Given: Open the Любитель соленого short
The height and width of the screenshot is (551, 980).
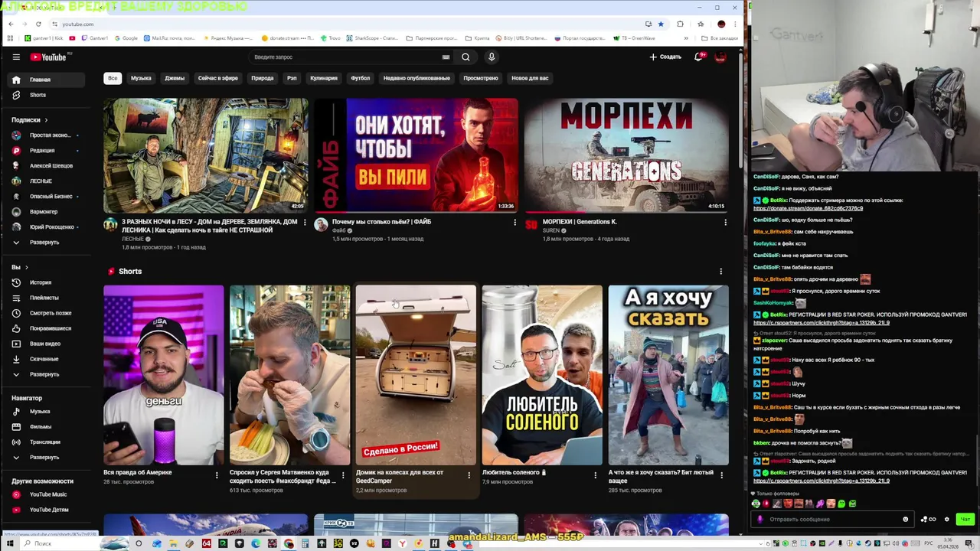Looking at the screenshot, I should [x=542, y=375].
